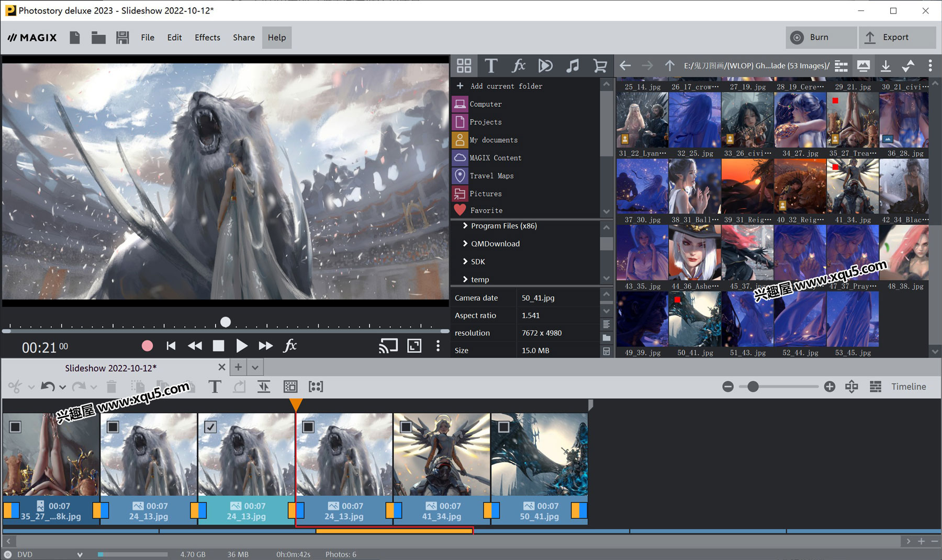Click the timeline zoom slider handle
The image size is (942, 560).
(753, 386)
